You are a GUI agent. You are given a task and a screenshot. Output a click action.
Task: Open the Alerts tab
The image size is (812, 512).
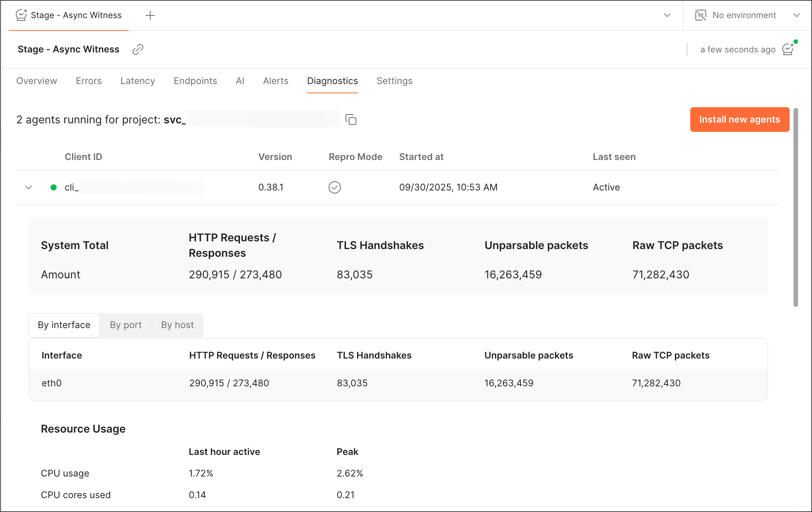275,81
